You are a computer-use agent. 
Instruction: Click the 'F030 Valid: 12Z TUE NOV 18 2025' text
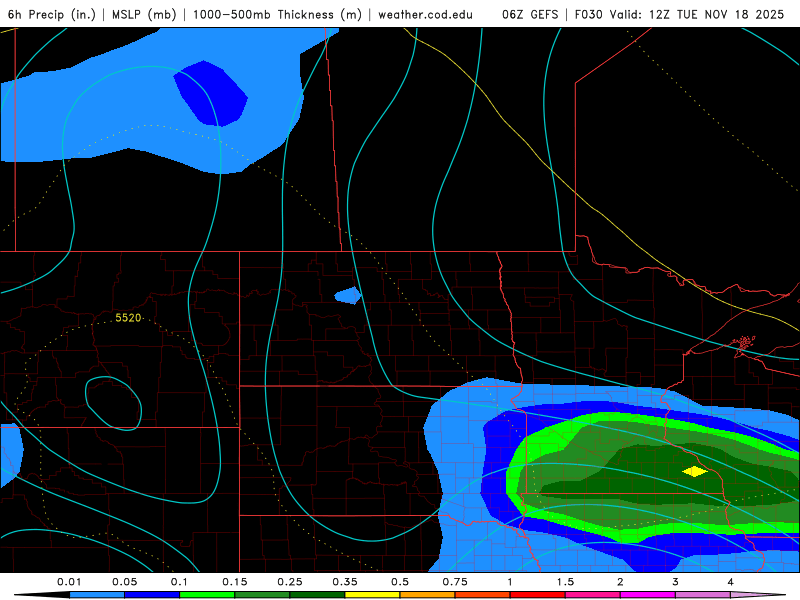click(680, 15)
